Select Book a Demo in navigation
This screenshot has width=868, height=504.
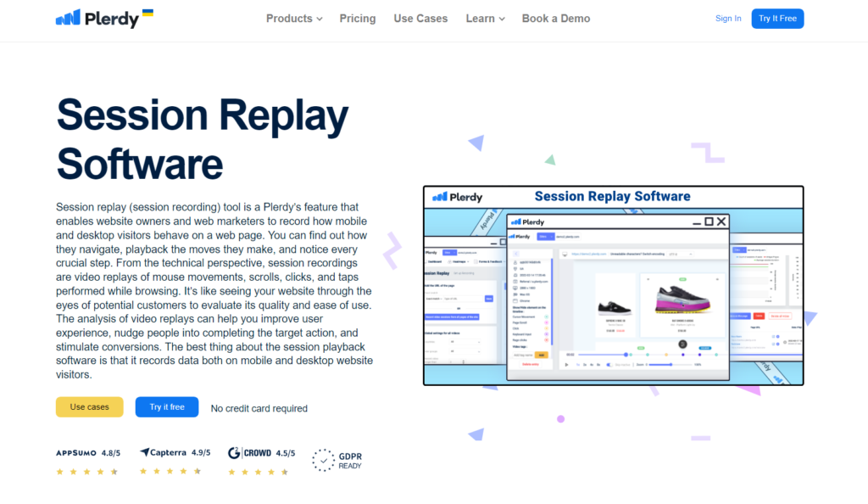click(x=556, y=19)
